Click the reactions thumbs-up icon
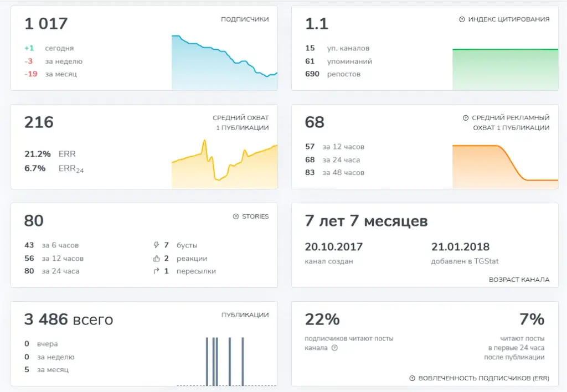This screenshot has height=392, width=567. point(156,259)
